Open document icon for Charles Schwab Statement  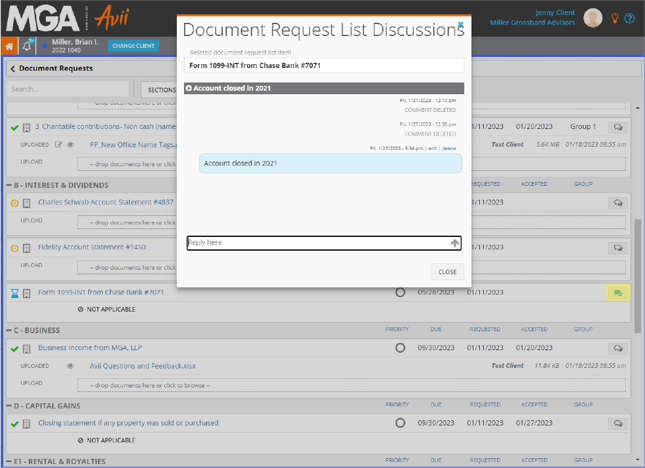[x=26, y=203]
